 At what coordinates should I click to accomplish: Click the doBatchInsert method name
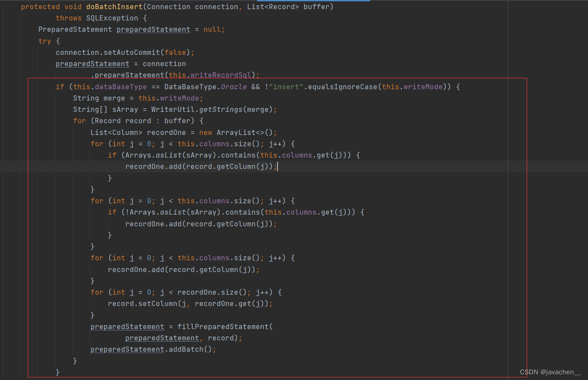(x=114, y=7)
